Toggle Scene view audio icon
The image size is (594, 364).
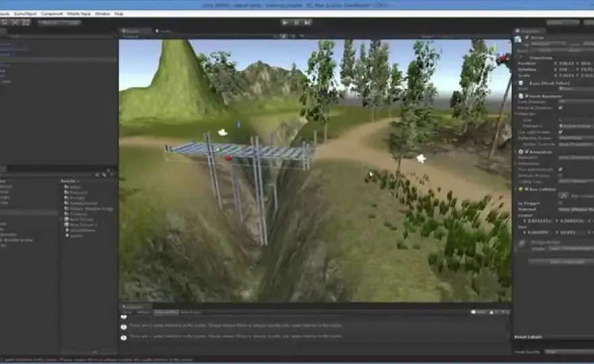[292, 36]
